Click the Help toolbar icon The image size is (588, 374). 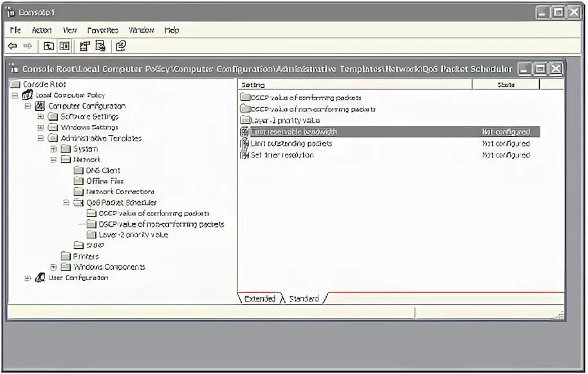click(x=121, y=46)
